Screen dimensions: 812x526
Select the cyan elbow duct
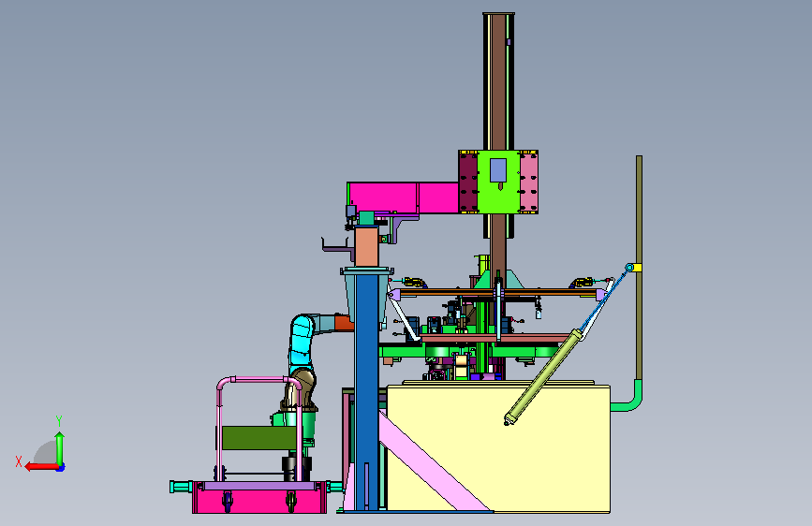(303, 339)
